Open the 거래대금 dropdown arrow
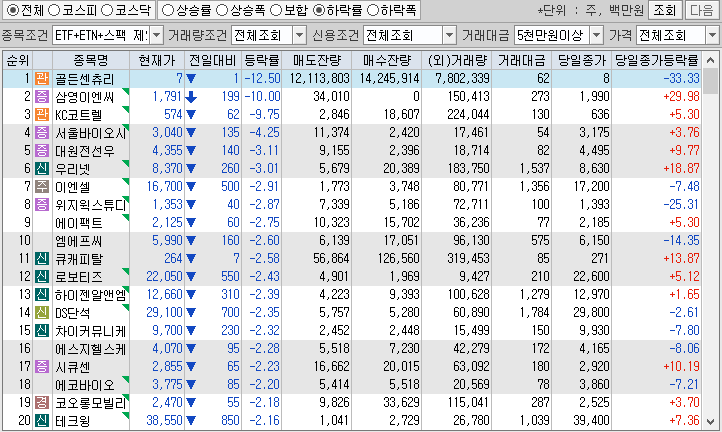 (596, 35)
